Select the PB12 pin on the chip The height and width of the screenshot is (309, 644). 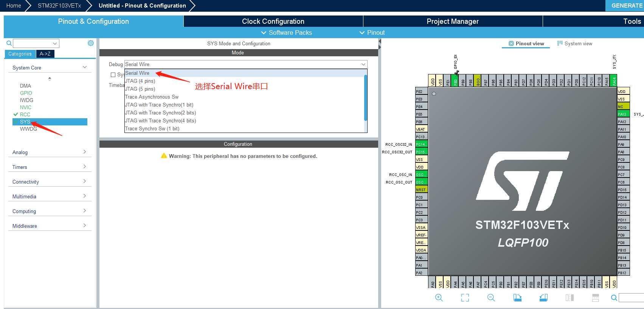tap(623, 273)
